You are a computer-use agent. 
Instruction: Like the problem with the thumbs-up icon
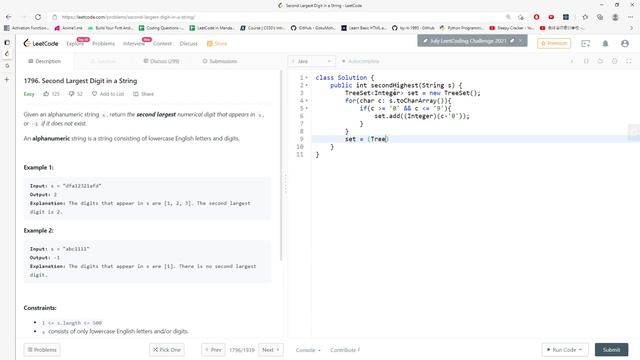(46, 94)
